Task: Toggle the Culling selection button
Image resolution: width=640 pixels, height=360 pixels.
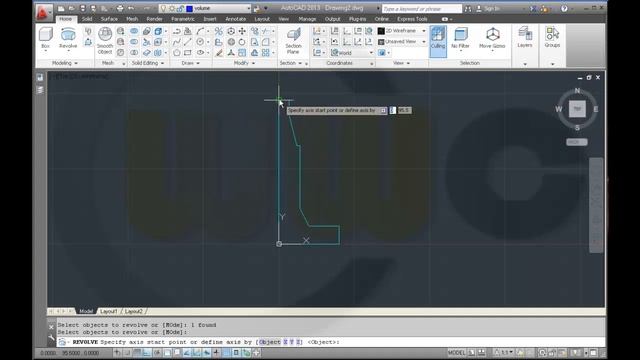Action: 438,41
